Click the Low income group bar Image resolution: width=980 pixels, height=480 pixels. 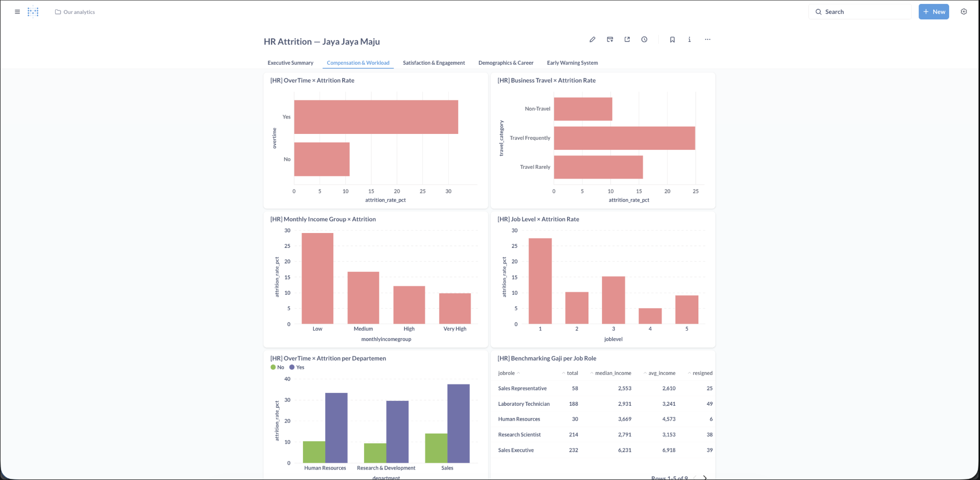317,278
